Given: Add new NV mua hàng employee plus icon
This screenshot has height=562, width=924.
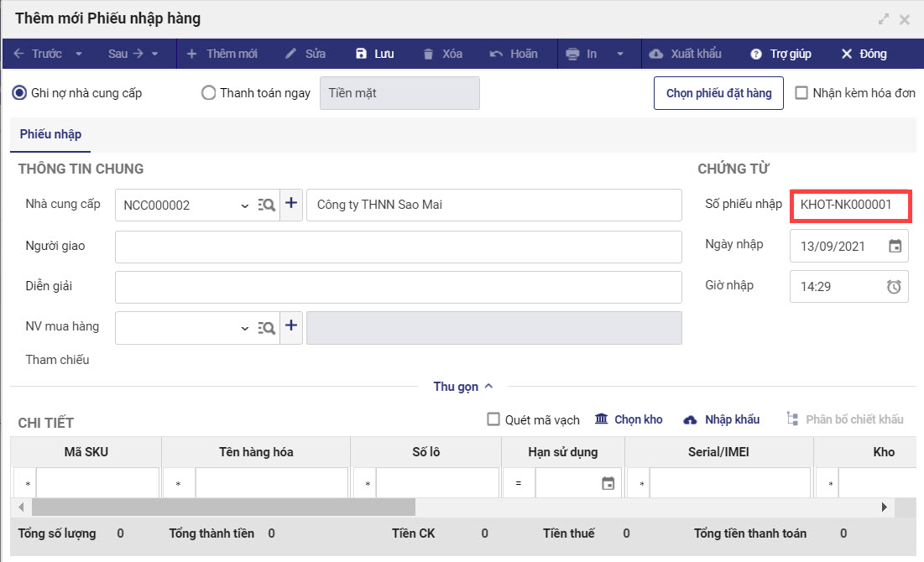Looking at the screenshot, I should [x=291, y=327].
